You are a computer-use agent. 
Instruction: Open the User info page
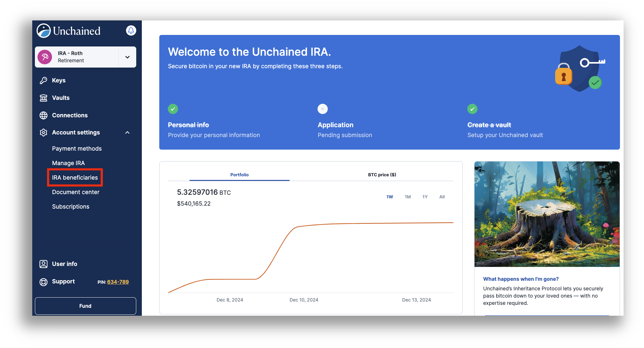(x=64, y=264)
